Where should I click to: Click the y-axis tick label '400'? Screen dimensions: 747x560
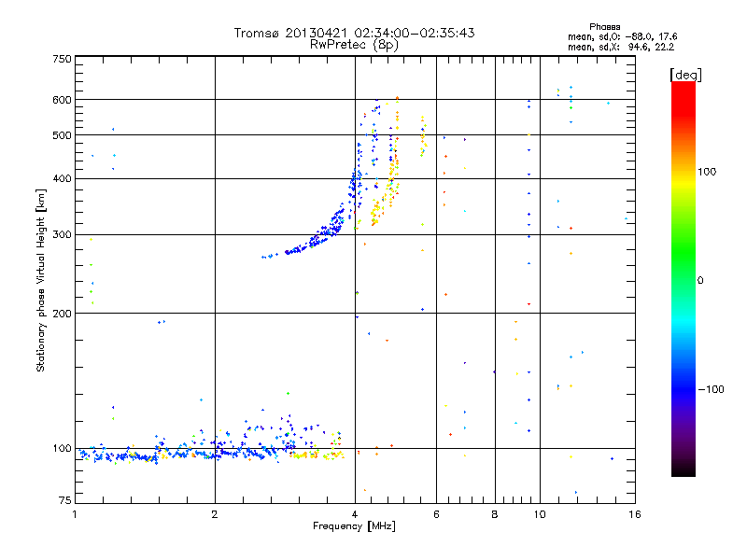(62, 179)
